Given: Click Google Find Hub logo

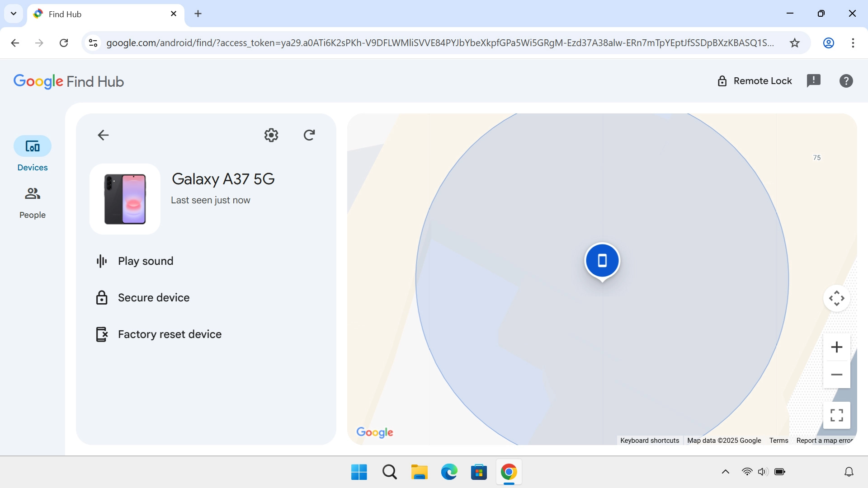Looking at the screenshot, I should (x=68, y=81).
